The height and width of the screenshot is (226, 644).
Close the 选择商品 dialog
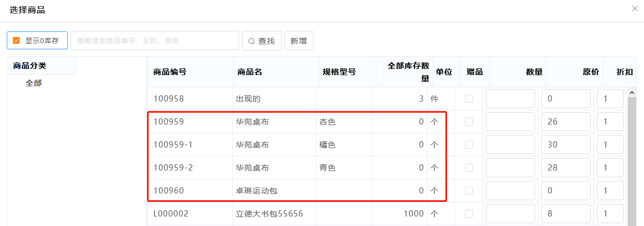pyautogui.click(x=634, y=9)
